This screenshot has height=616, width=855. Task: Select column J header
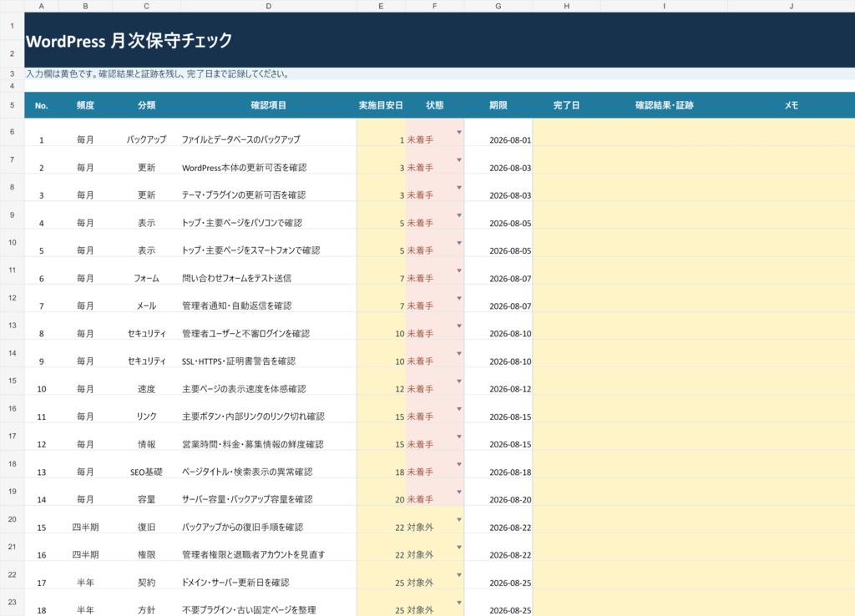pos(792,6)
